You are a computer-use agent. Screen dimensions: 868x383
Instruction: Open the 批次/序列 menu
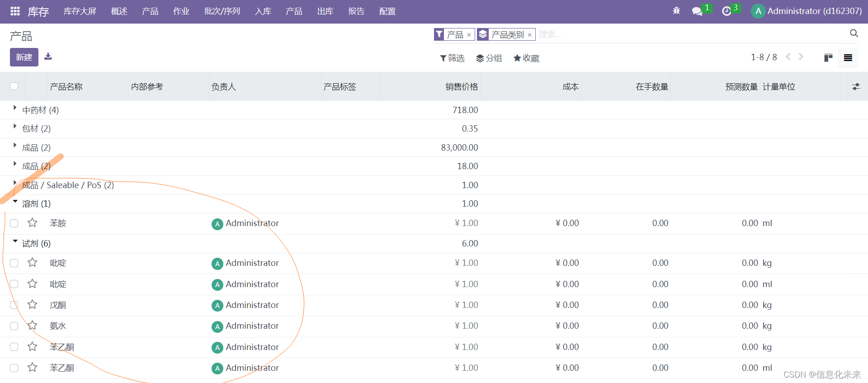point(222,11)
